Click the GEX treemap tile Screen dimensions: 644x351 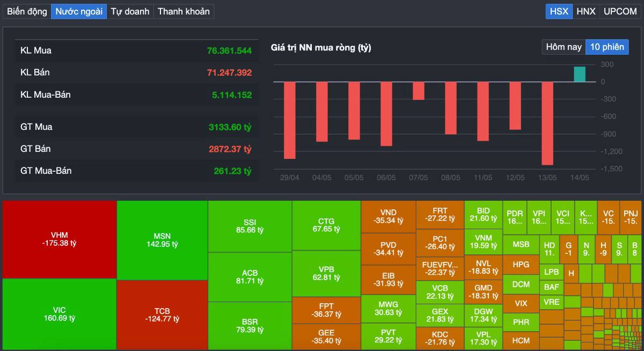tap(440, 315)
